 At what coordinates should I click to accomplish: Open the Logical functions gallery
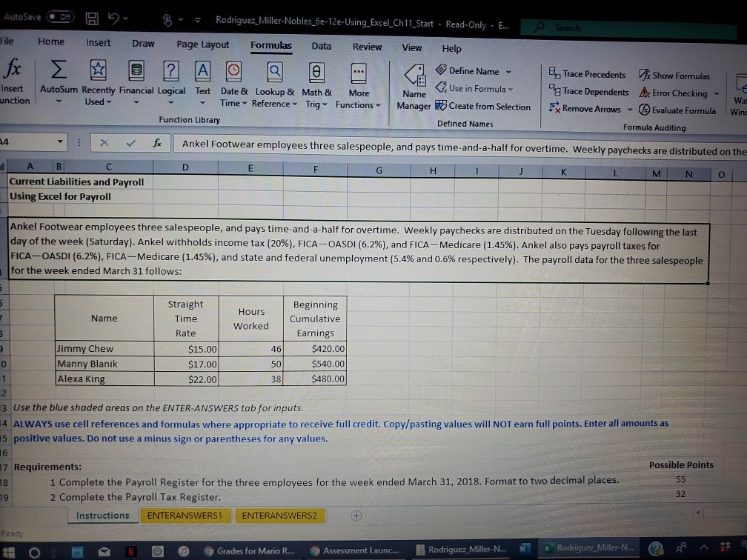click(x=171, y=81)
